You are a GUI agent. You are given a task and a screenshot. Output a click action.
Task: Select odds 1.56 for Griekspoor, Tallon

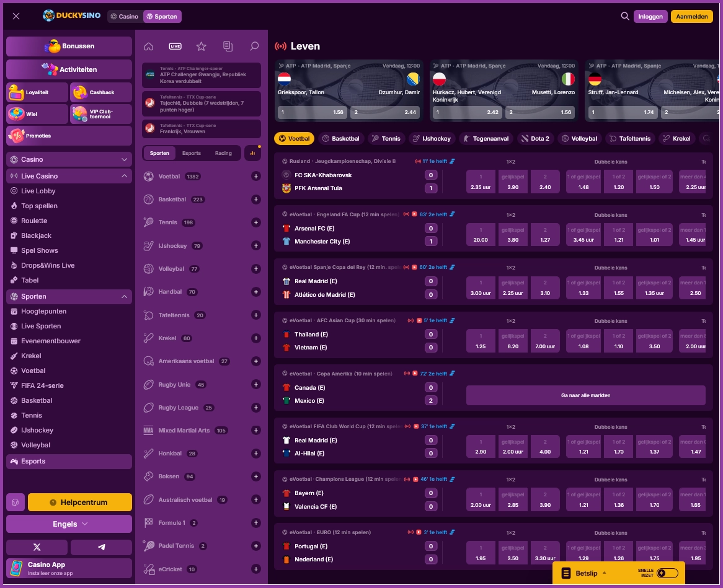click(x=312, y=112)
